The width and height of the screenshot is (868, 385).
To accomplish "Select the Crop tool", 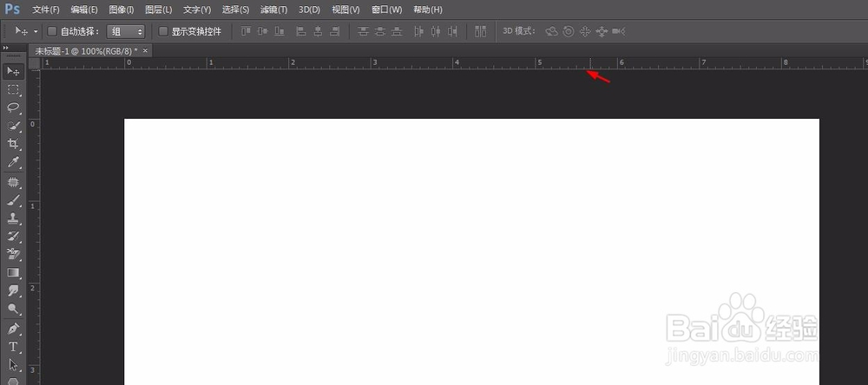I will tap(13, 144).
